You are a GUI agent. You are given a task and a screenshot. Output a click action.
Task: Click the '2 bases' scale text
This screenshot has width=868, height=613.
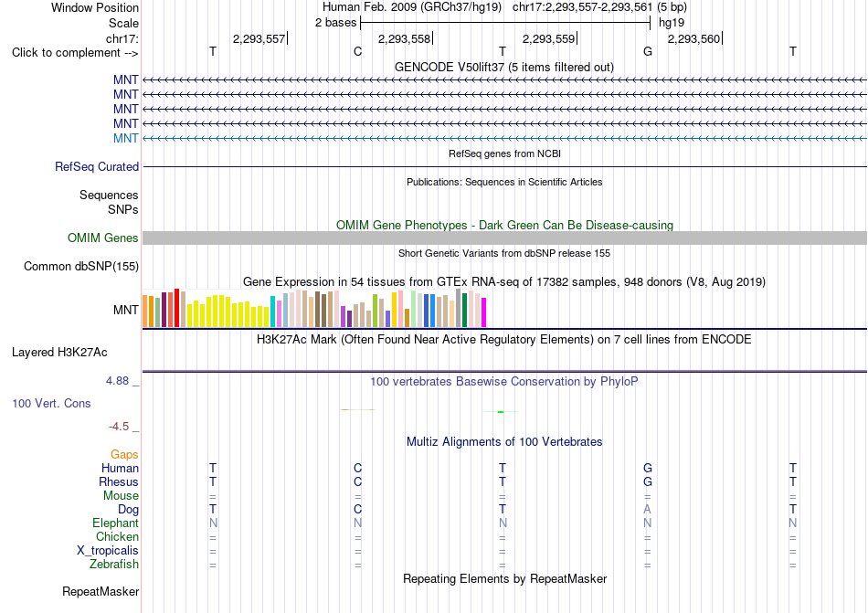336,23
